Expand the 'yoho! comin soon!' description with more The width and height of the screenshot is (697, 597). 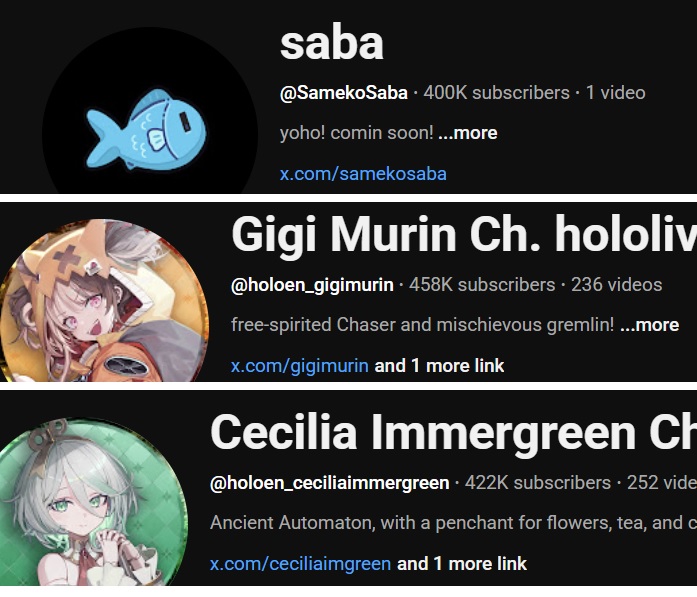[x=468, y=133]
